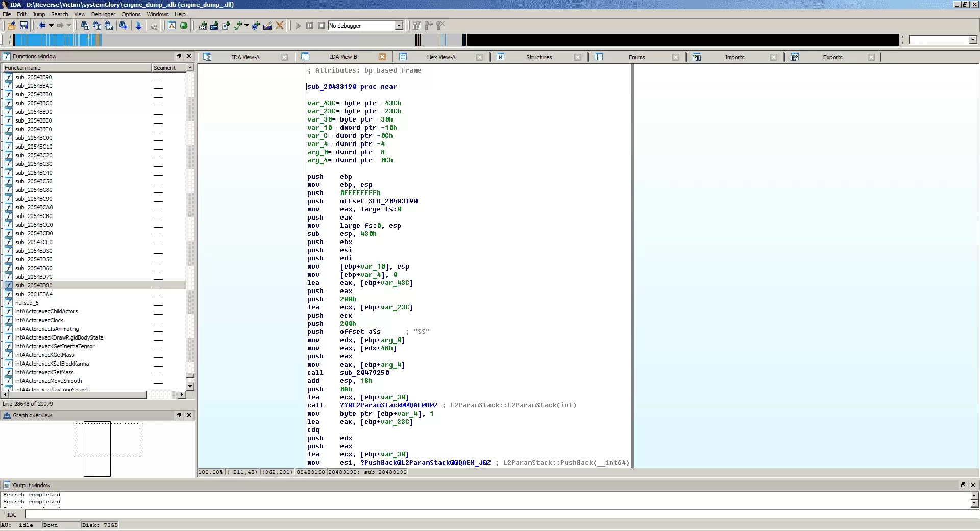Image resolution: width=980 pixels, height=531 pixels.
Task: Switch to the Enums tab
Action: (x=636, y=57)
